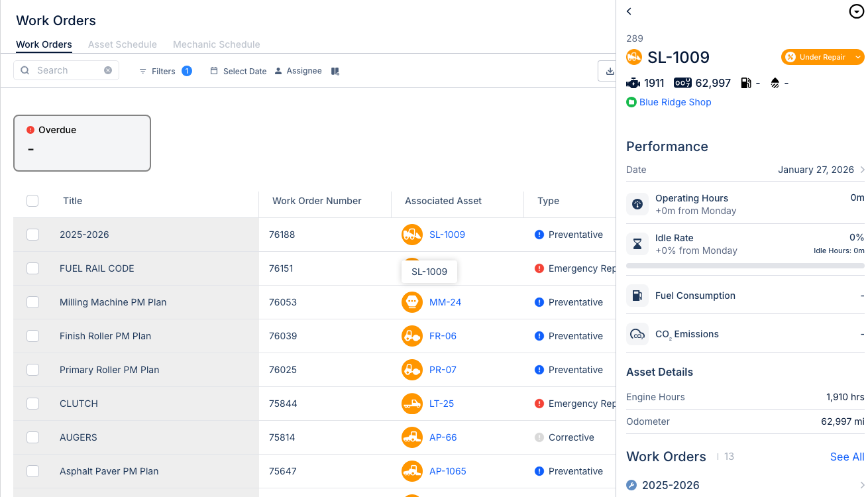This screenshot has width=868, height=497.
Task: Toggle the select-all checkbox in the table header
Action: pyautogui.click(x=32, y=201)
